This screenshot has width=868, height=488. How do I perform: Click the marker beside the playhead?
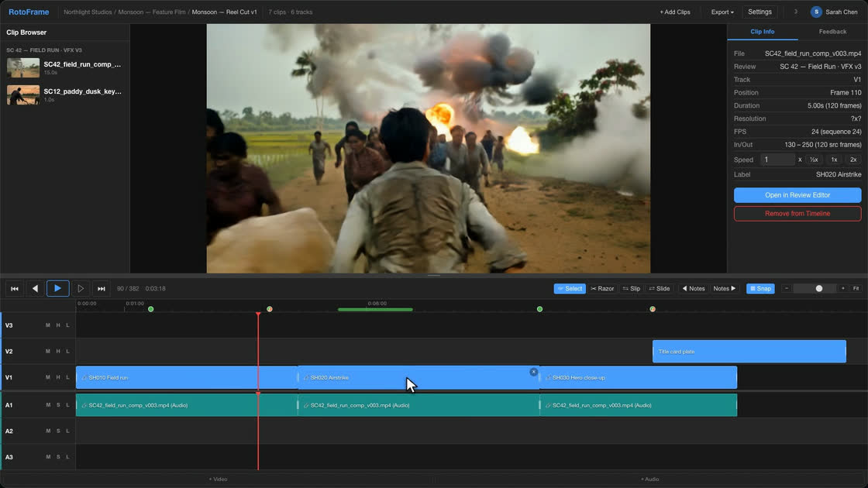pos(270,309)
